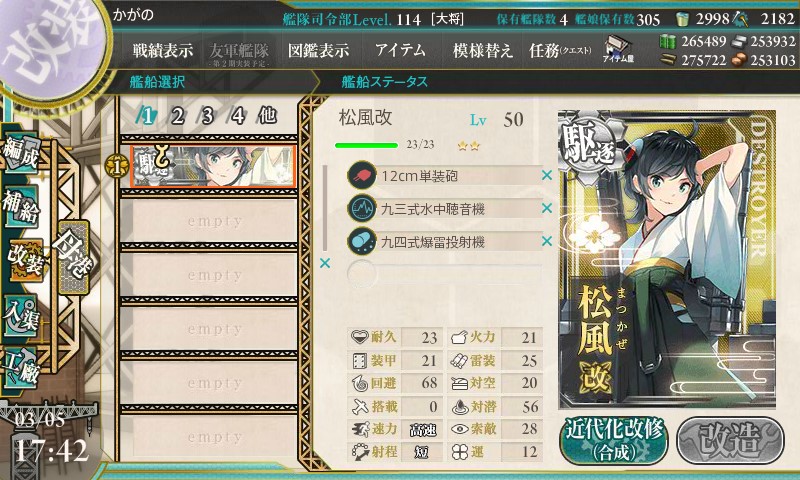Open the 工廠 factory sidebar icon
The image size is (800, 480).
[21, 368]
